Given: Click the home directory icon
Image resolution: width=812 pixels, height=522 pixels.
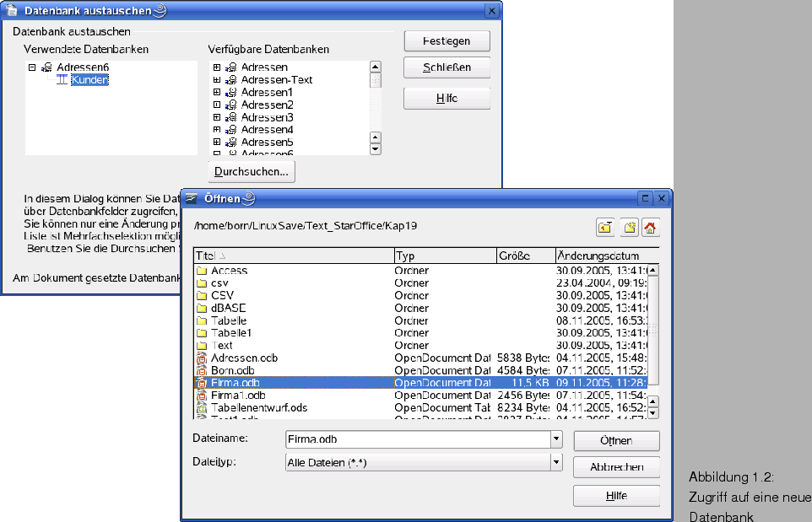Looking at the screenshot, I should click(x=650, y=227).
